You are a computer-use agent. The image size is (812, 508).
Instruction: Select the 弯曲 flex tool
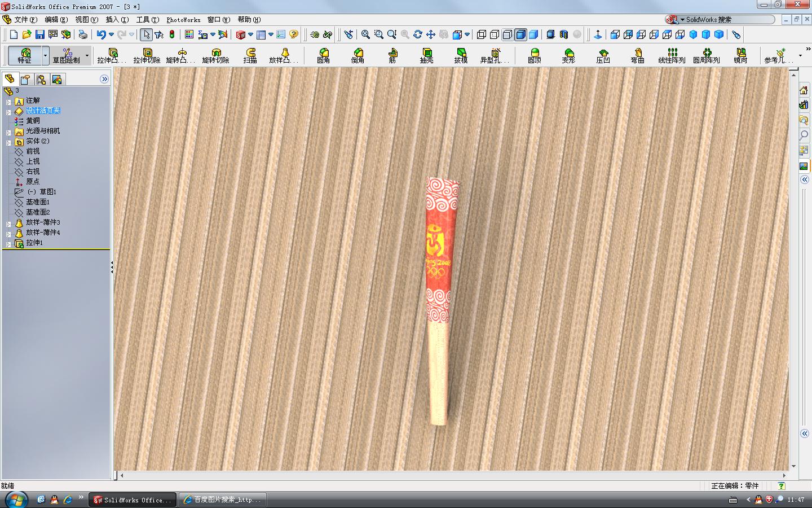pyautogui.click(x=638, y=55)
